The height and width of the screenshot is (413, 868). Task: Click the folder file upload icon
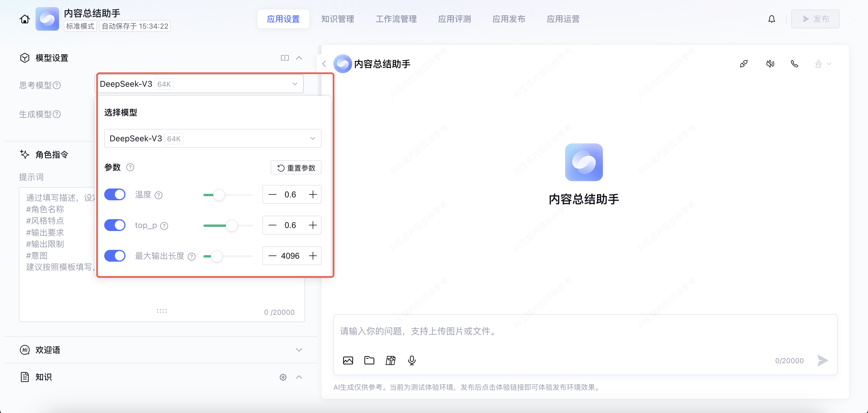pyautogui.click(x=369, y=360)
